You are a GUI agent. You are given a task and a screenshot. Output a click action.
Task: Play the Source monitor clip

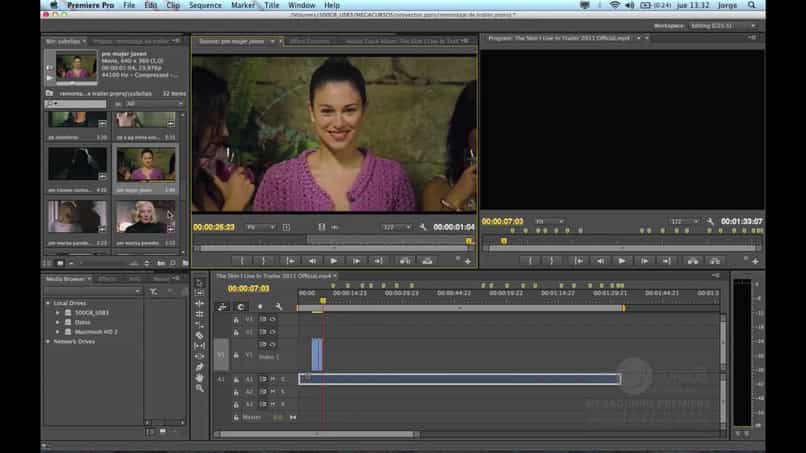pyautogui.click(x=334, y=261)
